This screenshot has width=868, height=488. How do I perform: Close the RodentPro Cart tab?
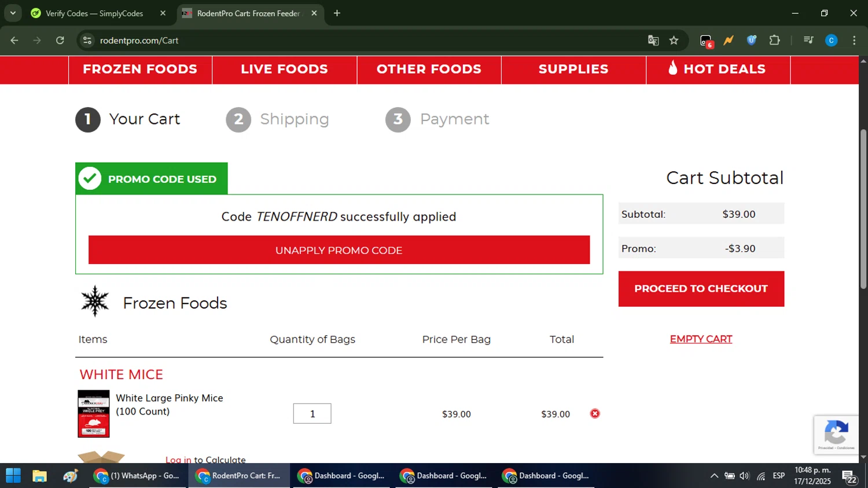(x=314, y=13)
